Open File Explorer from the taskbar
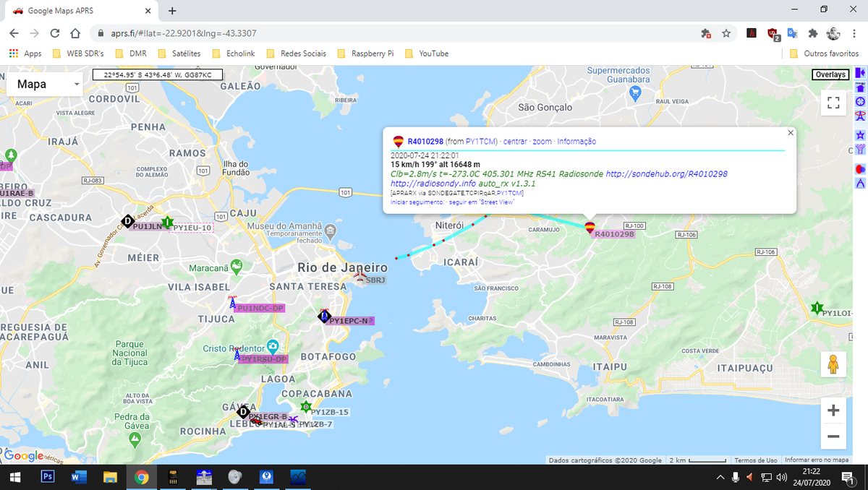Viewport: 868px width, 490px height. 110,477
